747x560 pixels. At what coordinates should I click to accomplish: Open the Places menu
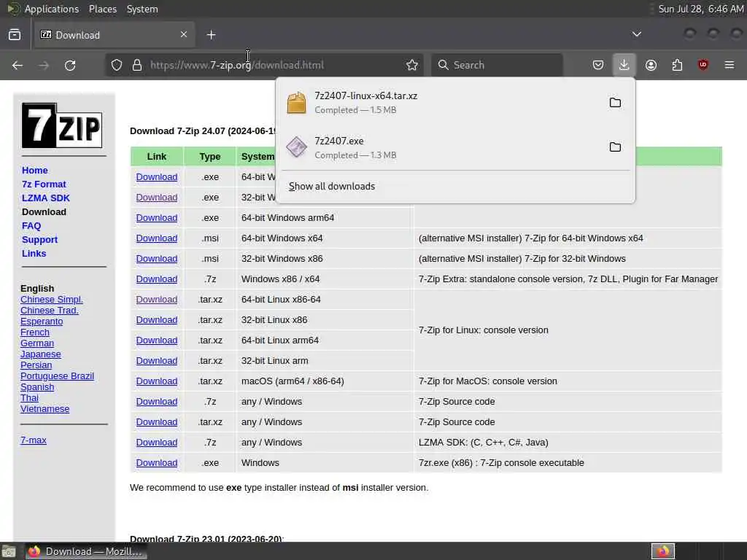click(x=103, y=9)
